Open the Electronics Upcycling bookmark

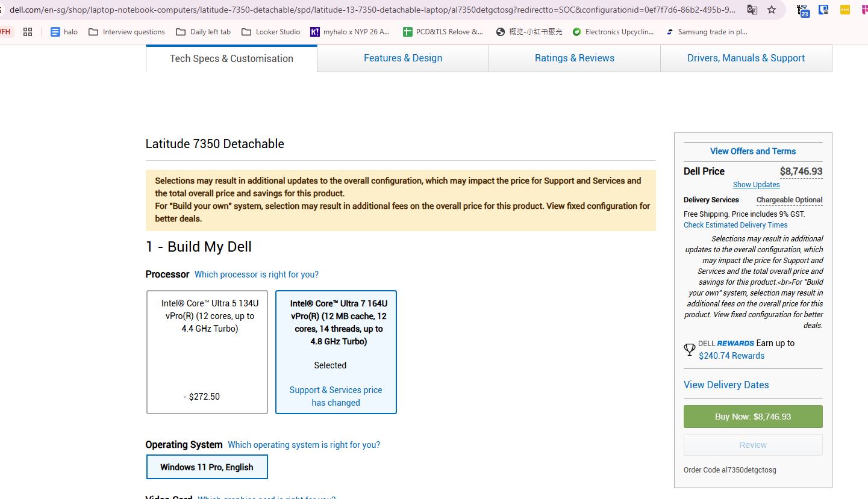pos(613,32)
